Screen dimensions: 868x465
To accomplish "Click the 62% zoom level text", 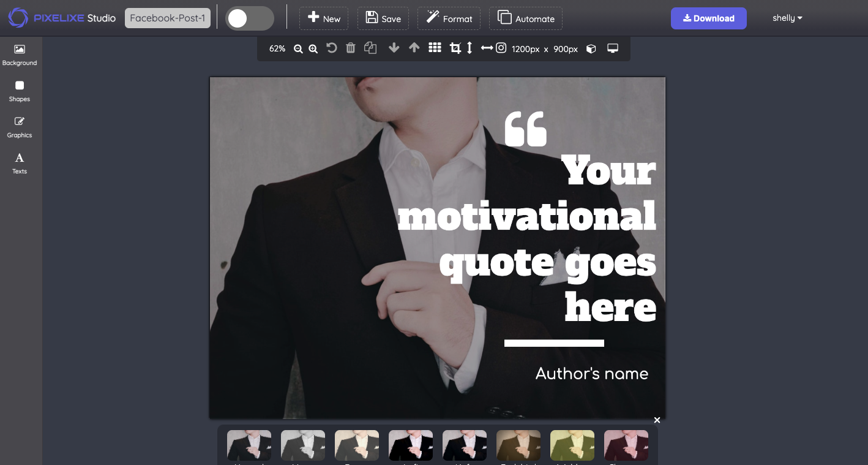I will click(277, 48).
